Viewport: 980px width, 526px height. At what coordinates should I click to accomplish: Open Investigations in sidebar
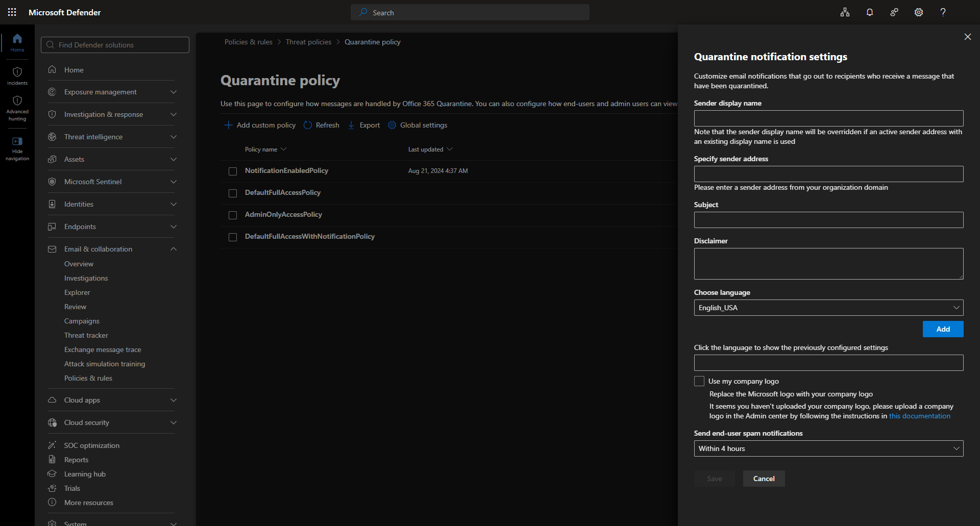86,278
